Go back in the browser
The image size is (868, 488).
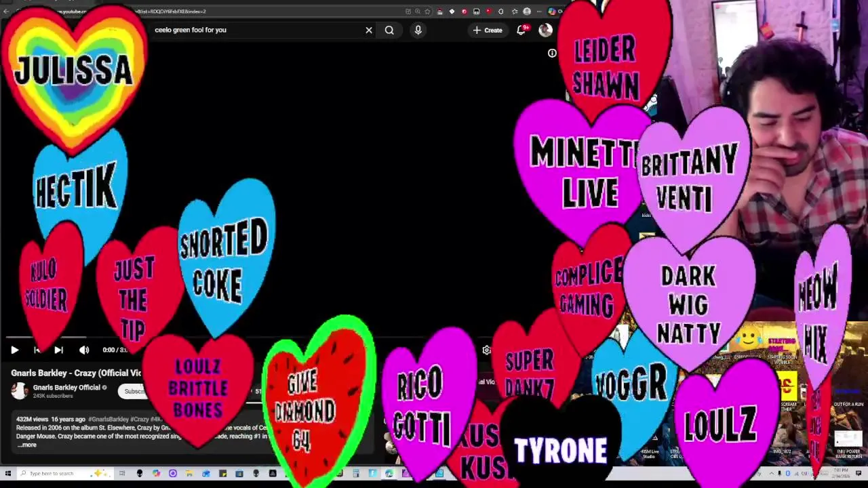click(x=6, y=12)
